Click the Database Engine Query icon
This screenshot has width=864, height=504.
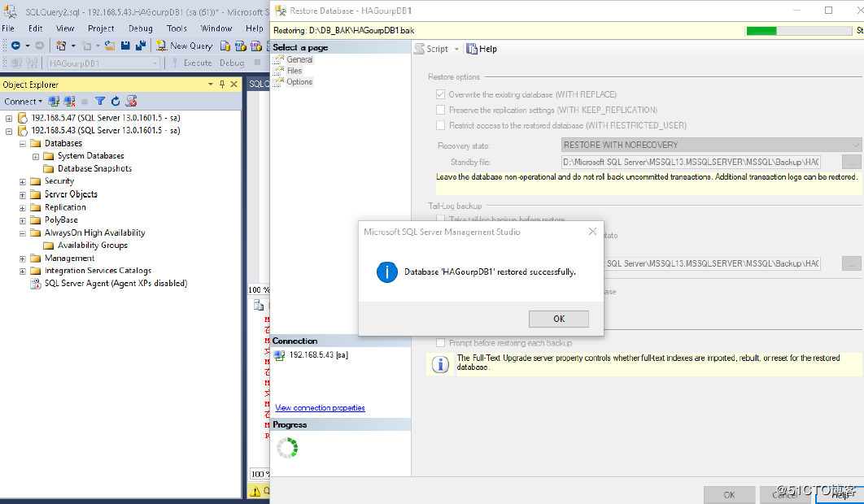225,46
